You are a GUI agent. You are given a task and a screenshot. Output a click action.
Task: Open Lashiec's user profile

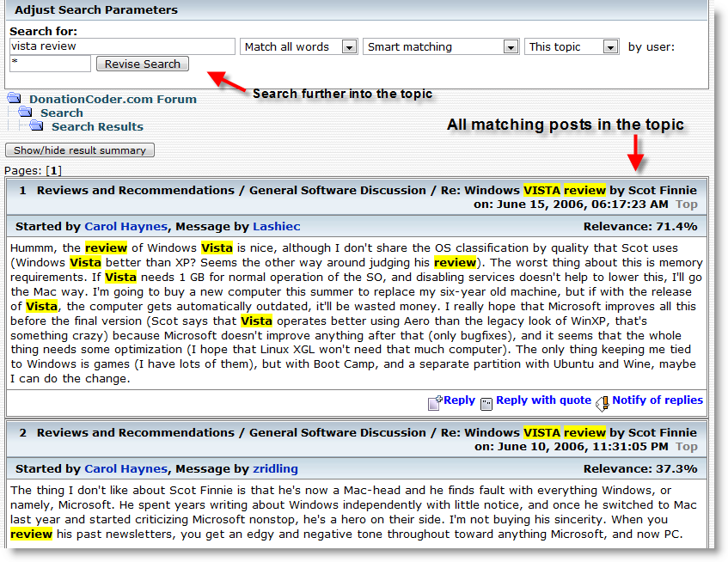tap(277, 227)
